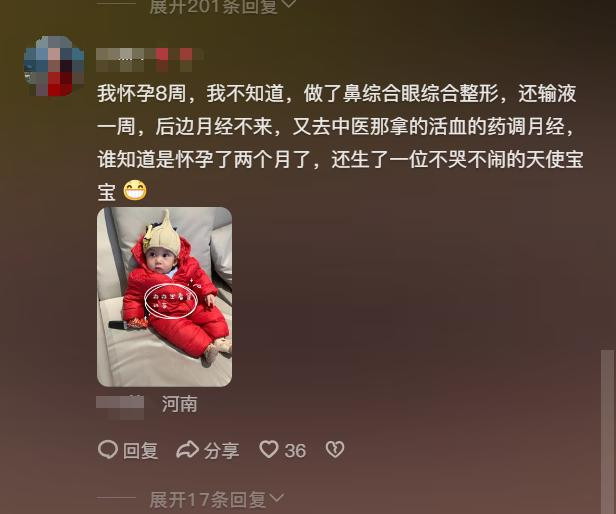Dislike the comment with the broken-heart icon
Screen dimensions: 616x514
click(x=335, y=450)
